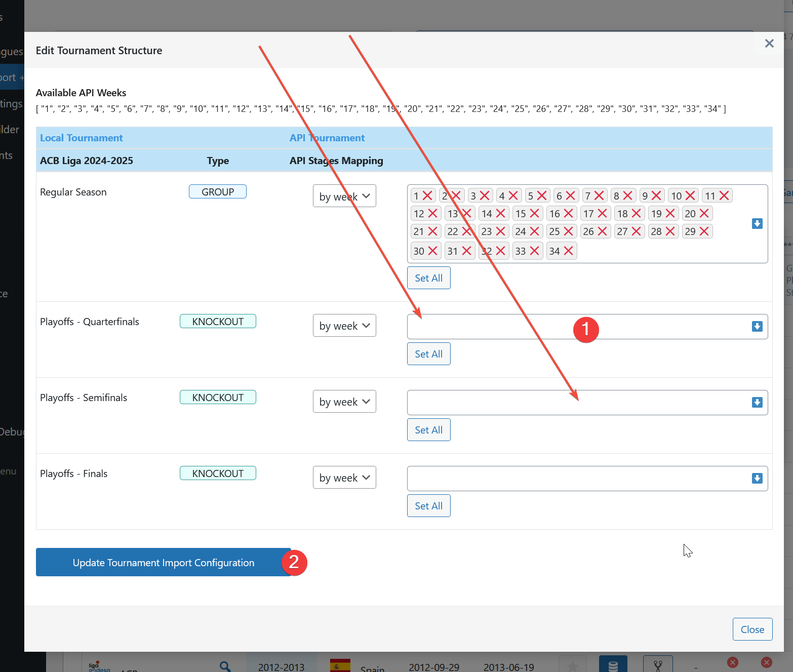Expand Quarterfinals weeks selector arrow
793x672 pixels.
757,326
